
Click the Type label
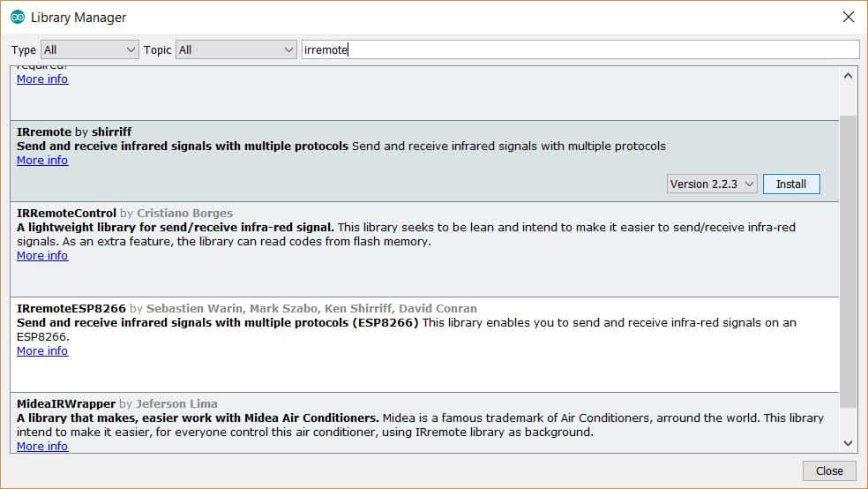tap(23, 49)
